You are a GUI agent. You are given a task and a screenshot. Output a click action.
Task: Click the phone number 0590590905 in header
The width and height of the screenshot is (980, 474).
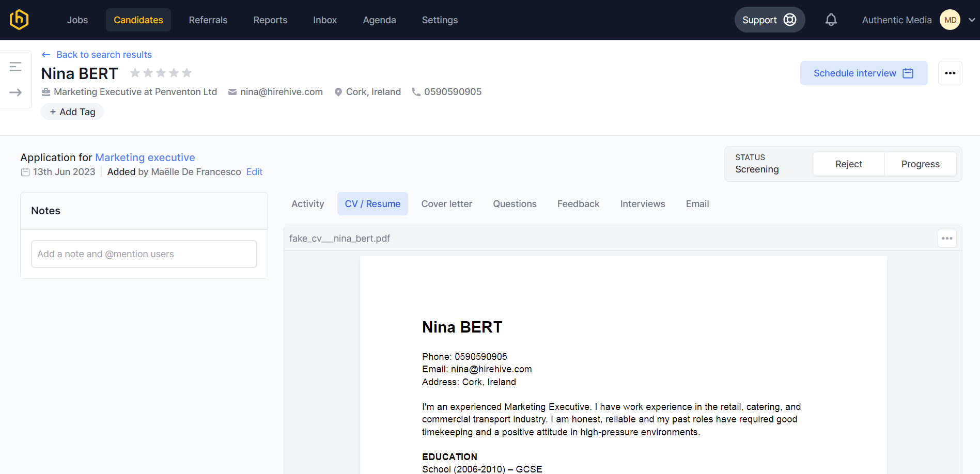tap(453, 92)
